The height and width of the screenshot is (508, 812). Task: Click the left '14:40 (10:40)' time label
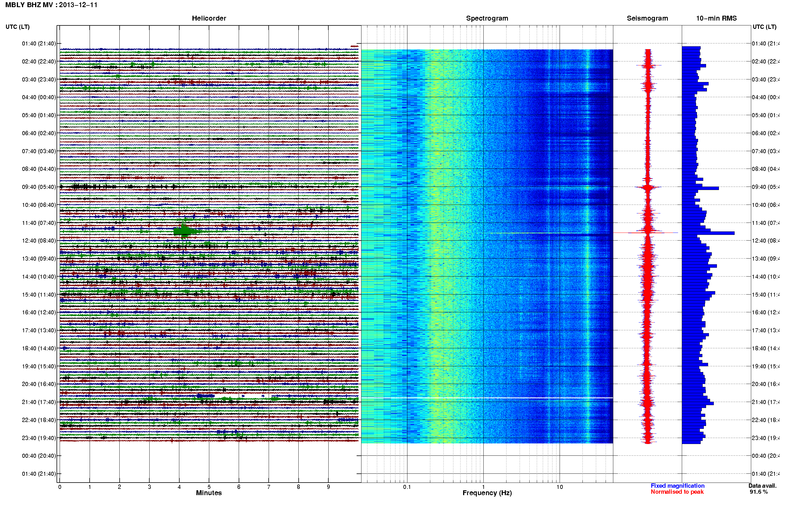[39, 277]
